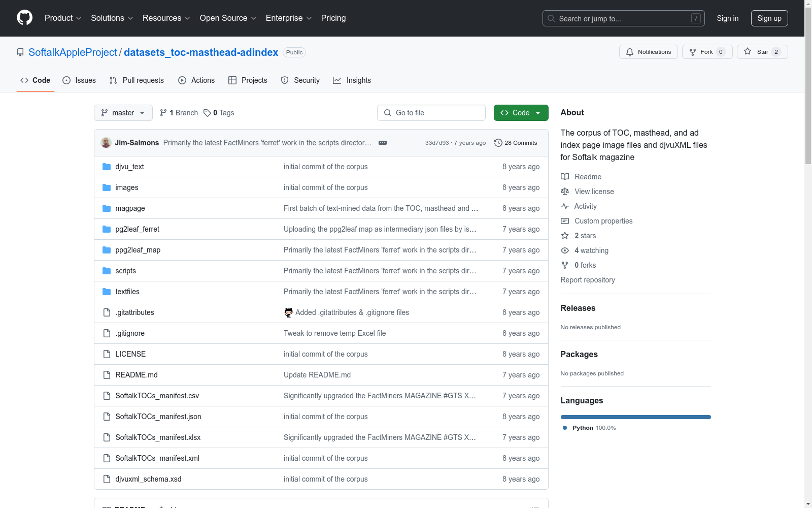Open the 'Tweak to remove temp Excel file' commit
The image size is (812, 508).
(x=335, y=333)
